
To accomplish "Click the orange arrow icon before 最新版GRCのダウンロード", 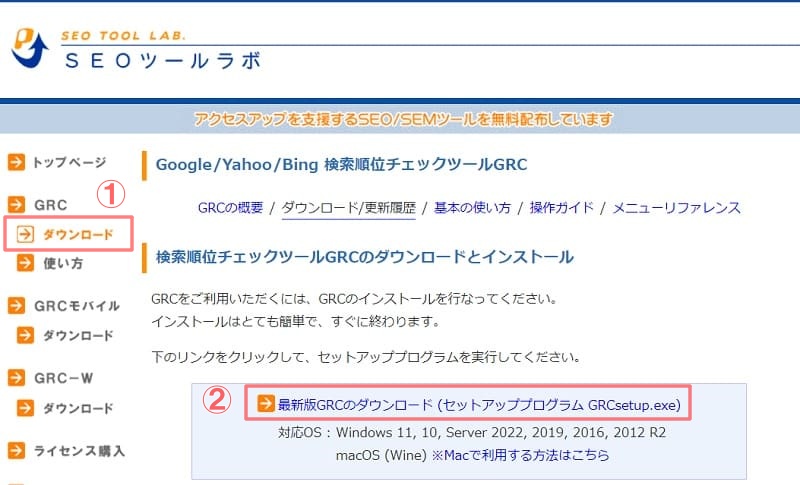I will [266, 403].
